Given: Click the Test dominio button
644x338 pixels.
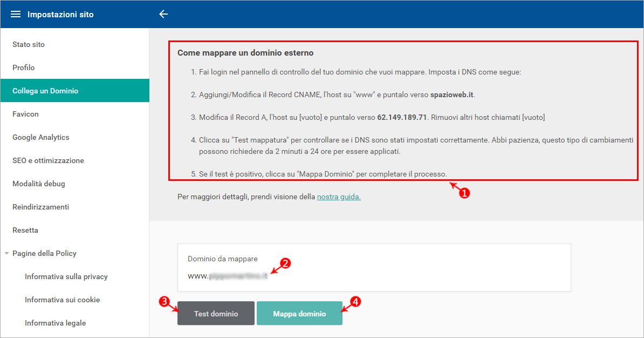Looking at the screenshot, I should point(216,314).
